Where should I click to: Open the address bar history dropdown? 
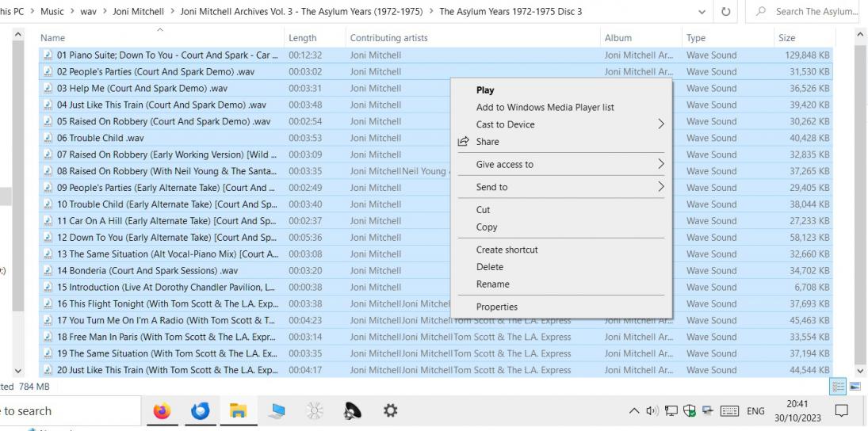coord(702,12)
